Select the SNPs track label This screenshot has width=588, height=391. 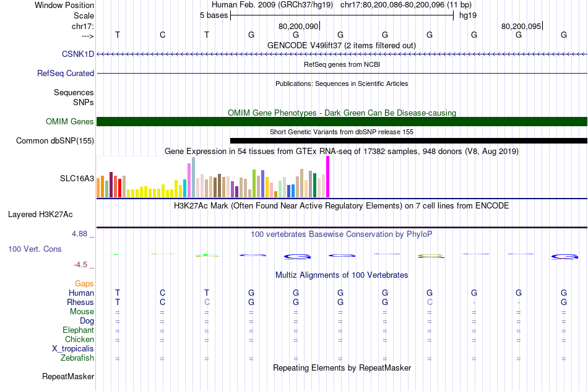84,102
